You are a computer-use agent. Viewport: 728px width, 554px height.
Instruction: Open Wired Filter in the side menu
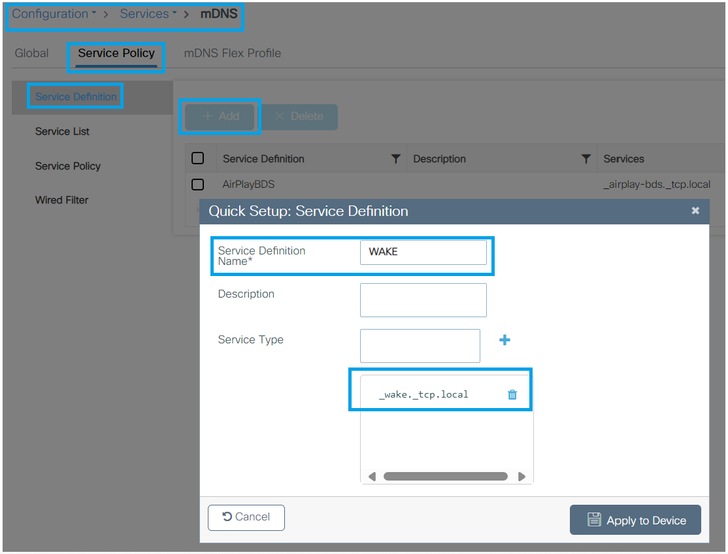[62, 200]
